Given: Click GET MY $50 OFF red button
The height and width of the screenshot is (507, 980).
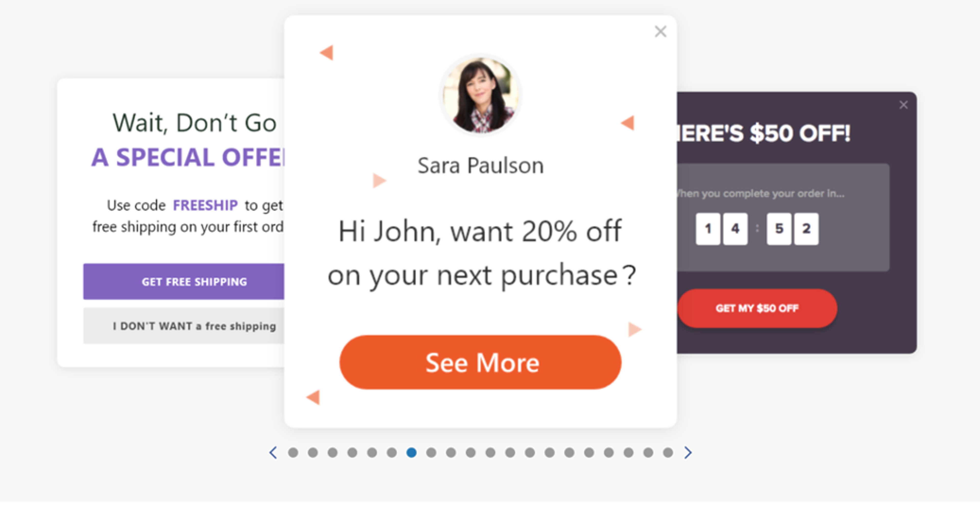Looking at the screenshot, I should point(757,308).
